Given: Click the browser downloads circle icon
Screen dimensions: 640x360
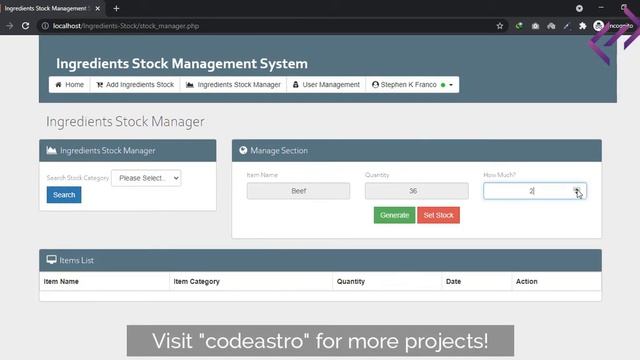Looking at the screenshot, I should coord(579,8).
